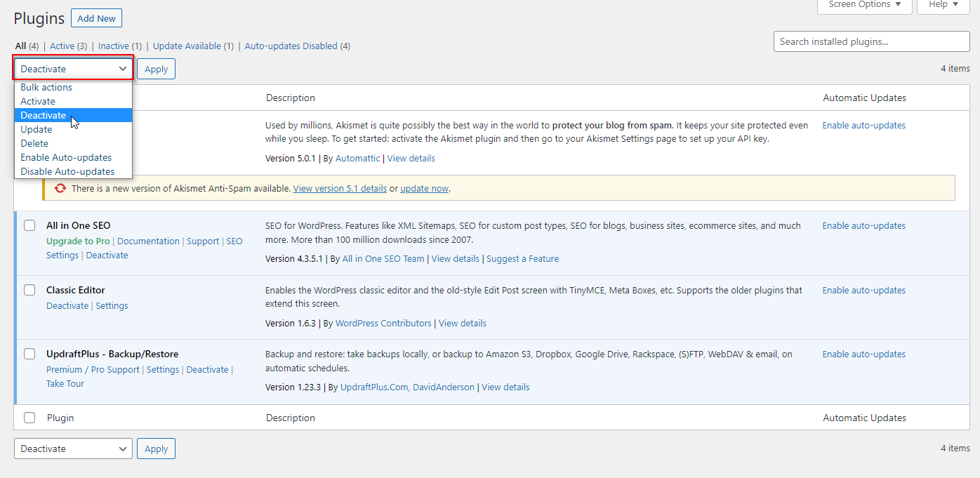View details for Classic Editor
The image size is (980, 478).
463,324
